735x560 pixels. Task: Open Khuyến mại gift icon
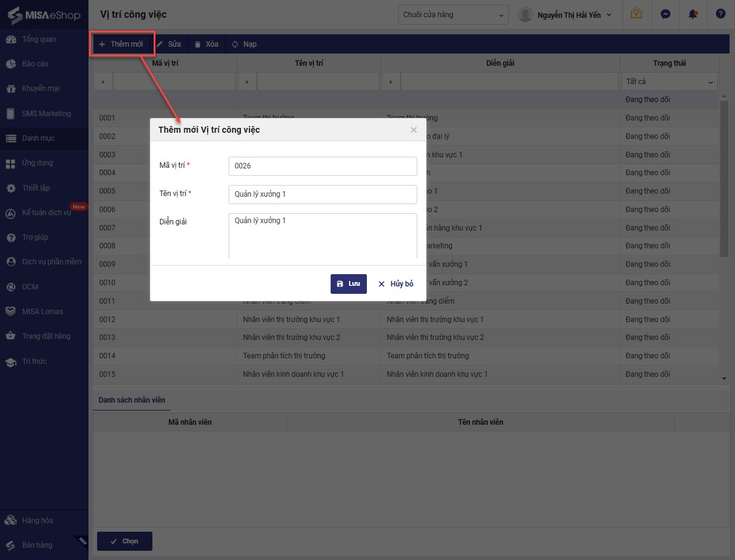point(11,89)
